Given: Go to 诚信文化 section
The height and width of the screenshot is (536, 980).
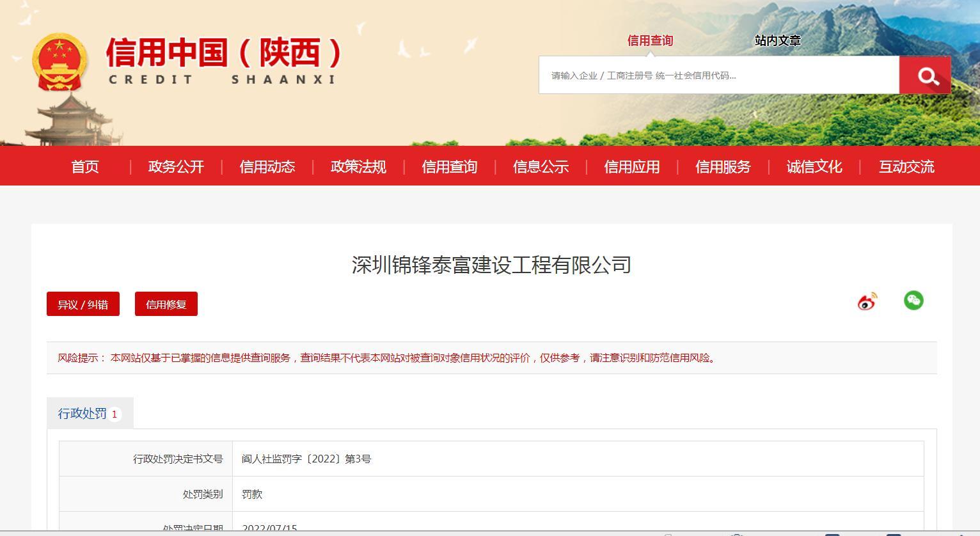Looking at the screenshot, I should click(x=814, y=167).
